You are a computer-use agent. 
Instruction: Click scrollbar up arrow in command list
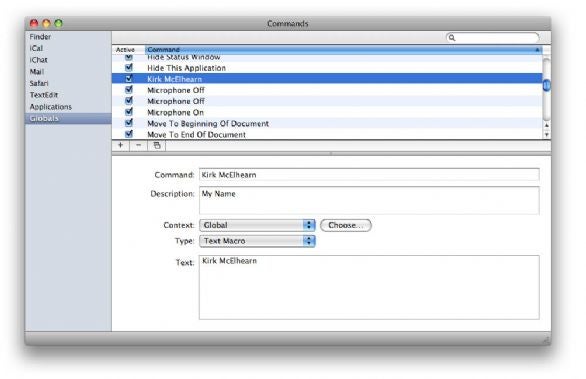click(546, 125)
